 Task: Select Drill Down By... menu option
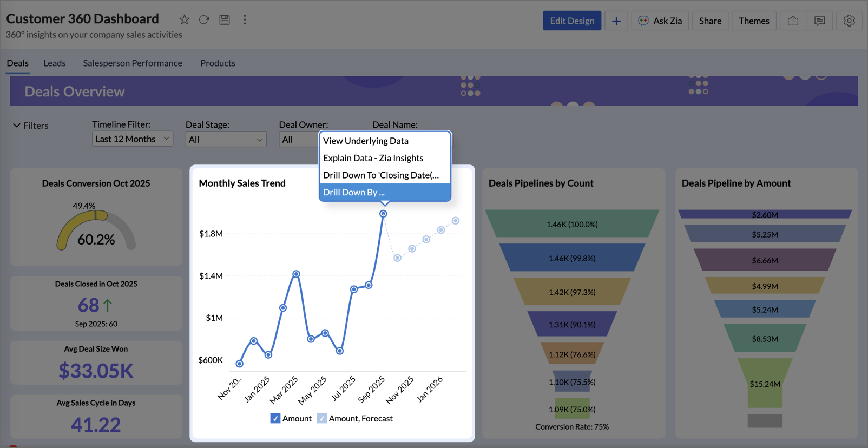click(x=384, y=192)
